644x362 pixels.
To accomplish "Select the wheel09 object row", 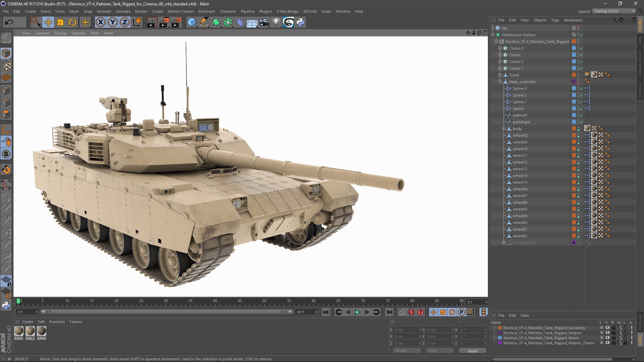I will click(520, 142).
